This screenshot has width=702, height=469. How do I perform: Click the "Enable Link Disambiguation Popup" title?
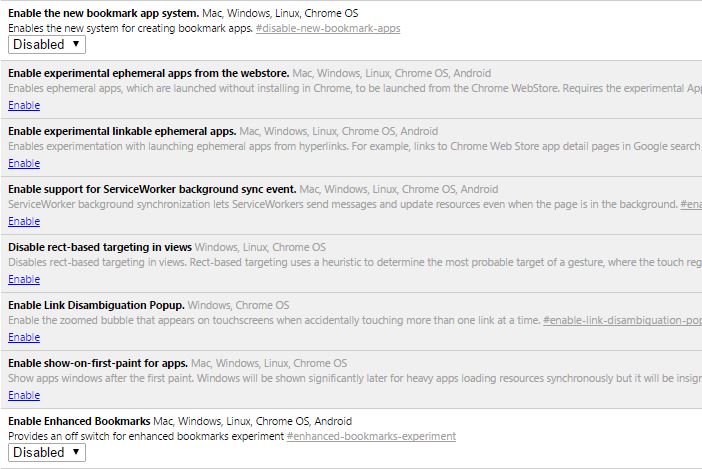[96, 305]
